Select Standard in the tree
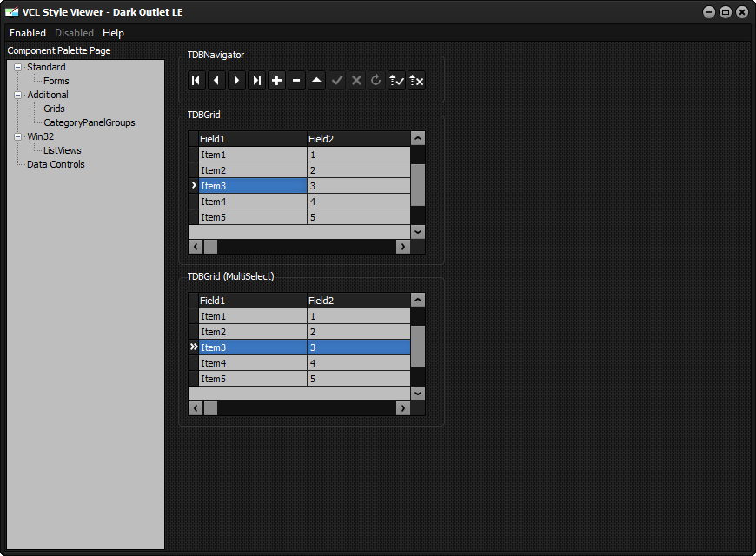 pyautogui.click(x=46, y=67)
